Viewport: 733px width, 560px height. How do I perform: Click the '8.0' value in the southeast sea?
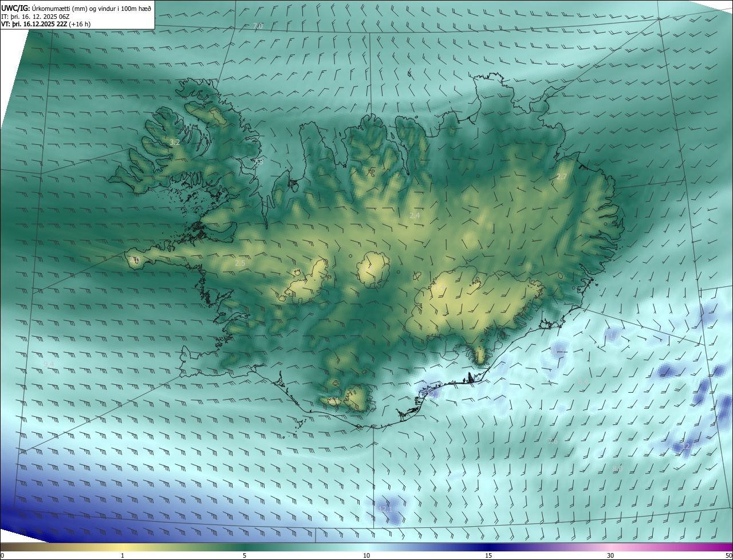[x=617, y=468]
